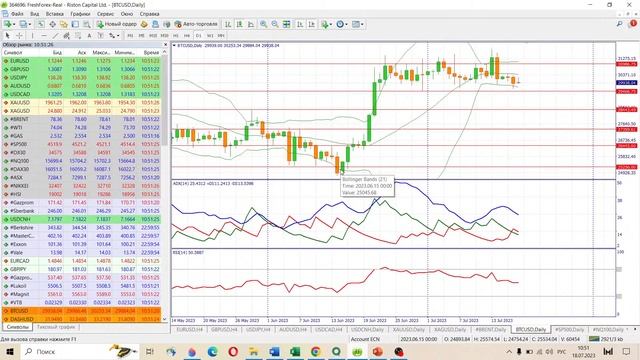The image size is (640, 360).
Task: Switch chart to candlesticks icon
Action: 239,24
